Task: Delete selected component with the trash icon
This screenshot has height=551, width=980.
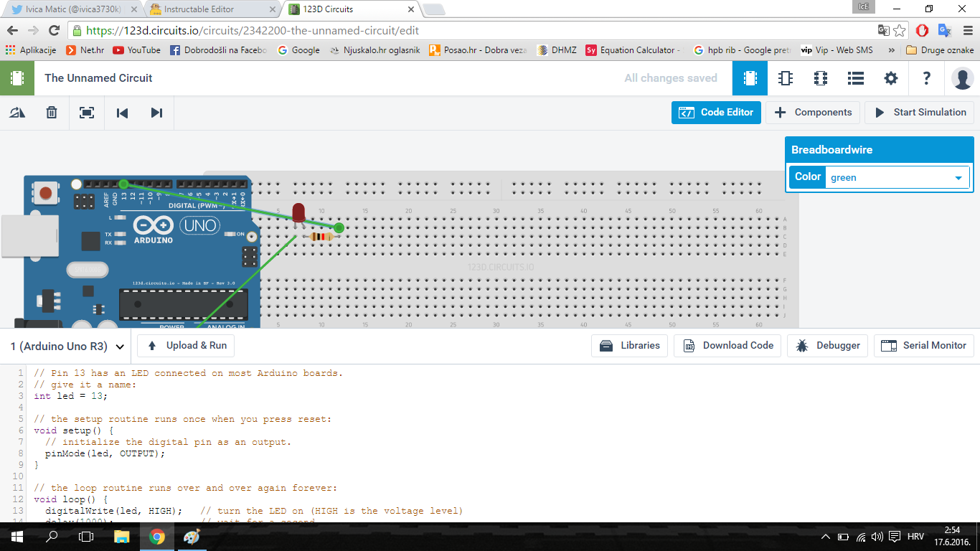Action: pos(51,113)
